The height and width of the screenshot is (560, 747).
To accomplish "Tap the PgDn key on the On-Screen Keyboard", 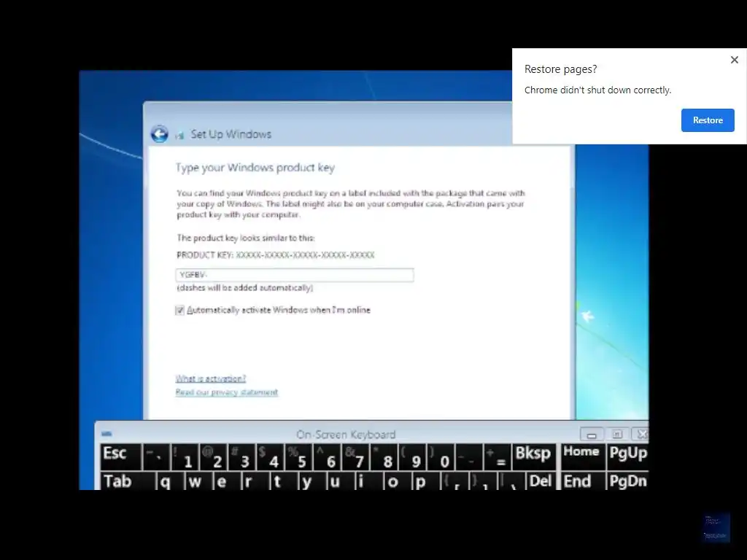I will (628, 481).
